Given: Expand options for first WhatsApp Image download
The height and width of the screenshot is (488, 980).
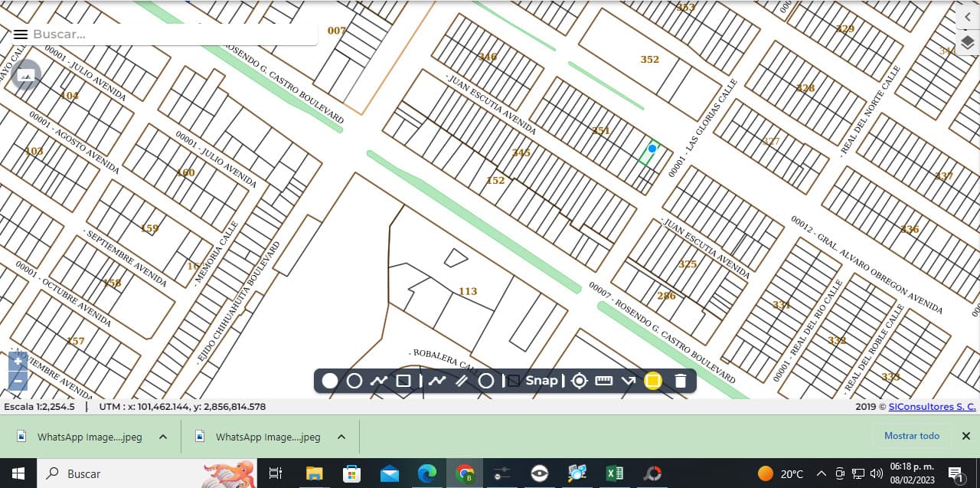Looking at the screenshot, I should (x=163, y=437).
